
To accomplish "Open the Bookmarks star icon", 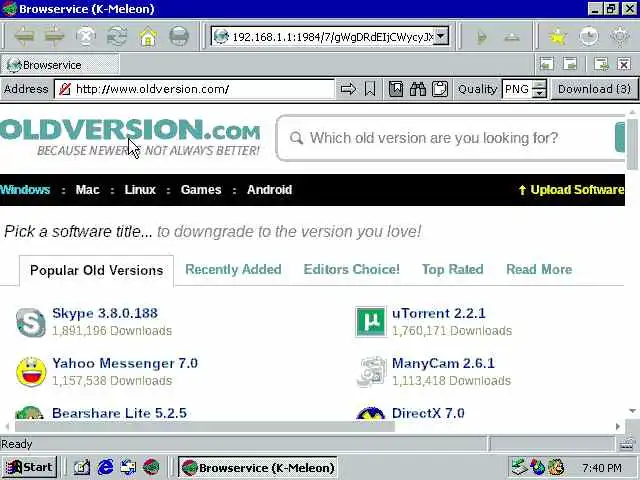I will click(557, 37).
